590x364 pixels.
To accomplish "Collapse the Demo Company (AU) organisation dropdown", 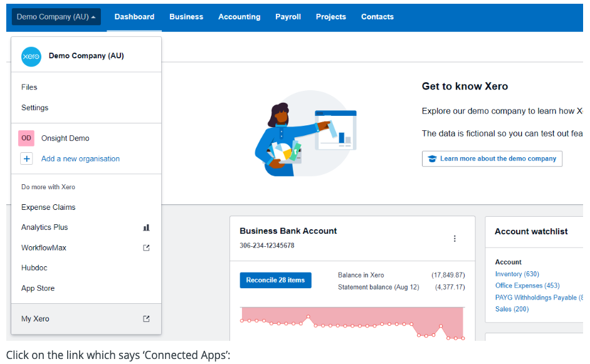I will pyautogui.click(x=56, y=17).
